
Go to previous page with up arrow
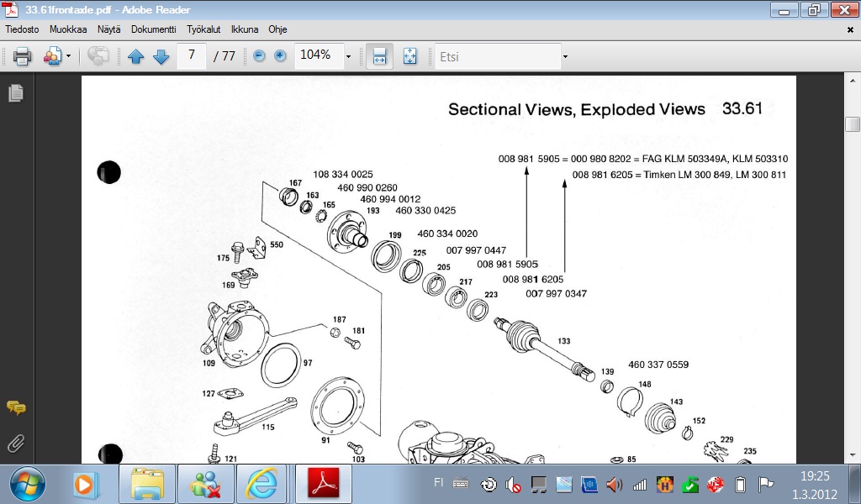tap(136, 56)
